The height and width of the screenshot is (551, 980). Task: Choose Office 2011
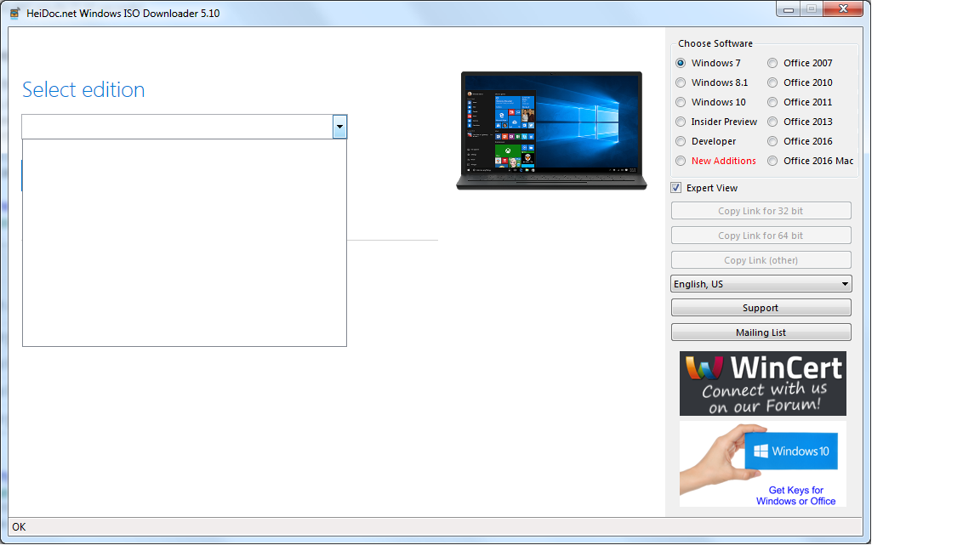pyautogui.click(x=772, y=102)
